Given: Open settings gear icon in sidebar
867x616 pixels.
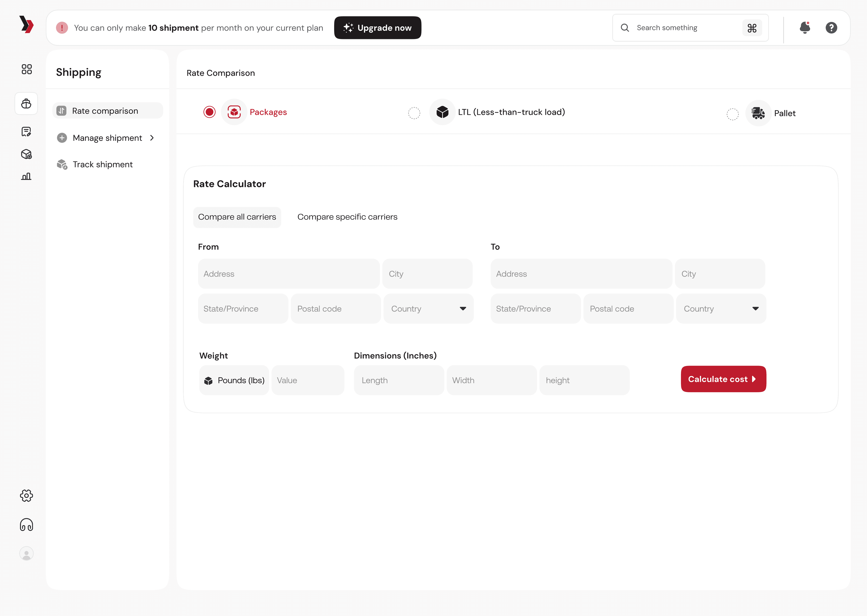Looking at the screenshot, I should (26, 495).
